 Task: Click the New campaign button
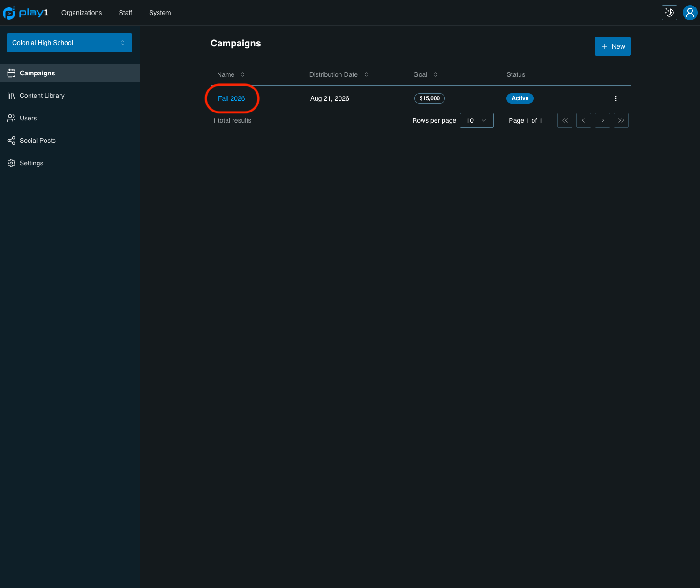click(612, 46)
